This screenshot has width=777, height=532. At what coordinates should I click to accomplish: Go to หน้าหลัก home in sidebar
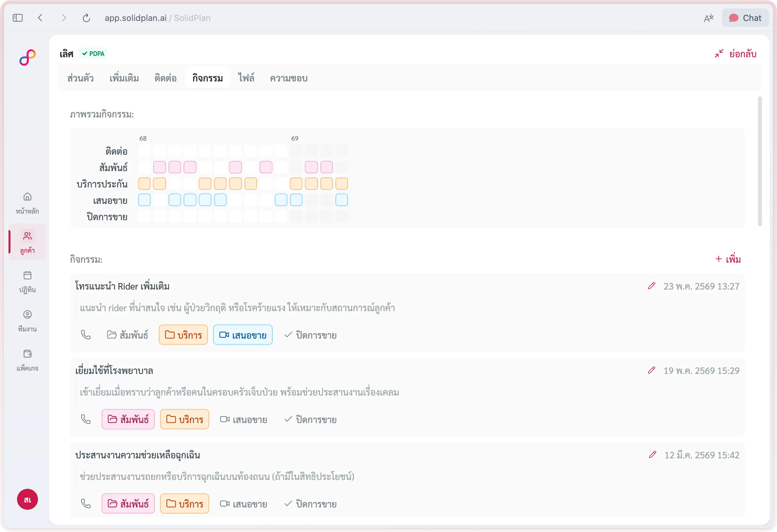27,203
